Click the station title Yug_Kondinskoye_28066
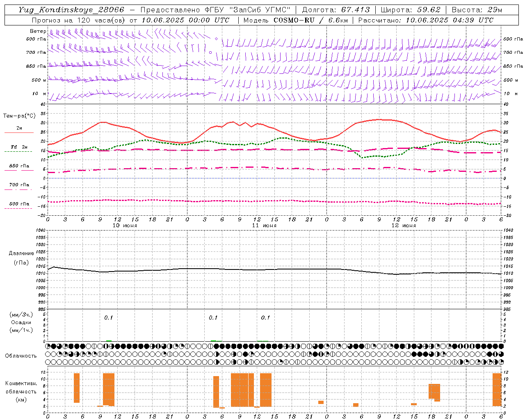 pos(71,10)
